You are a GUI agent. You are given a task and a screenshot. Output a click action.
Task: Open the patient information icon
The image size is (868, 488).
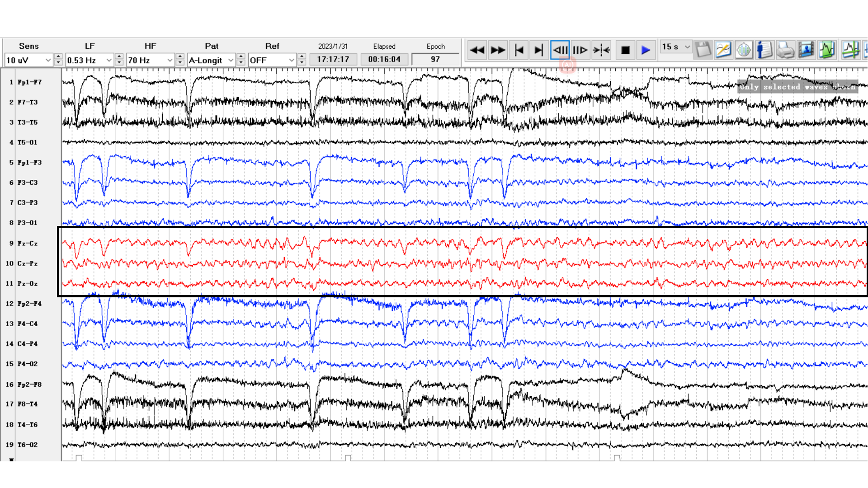[x=764, y=50]
